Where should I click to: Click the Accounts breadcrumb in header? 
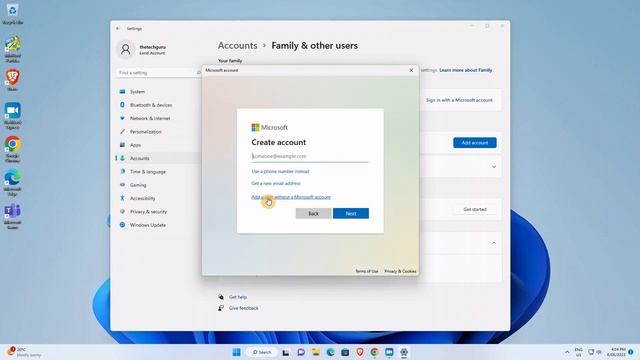[238, 46]
